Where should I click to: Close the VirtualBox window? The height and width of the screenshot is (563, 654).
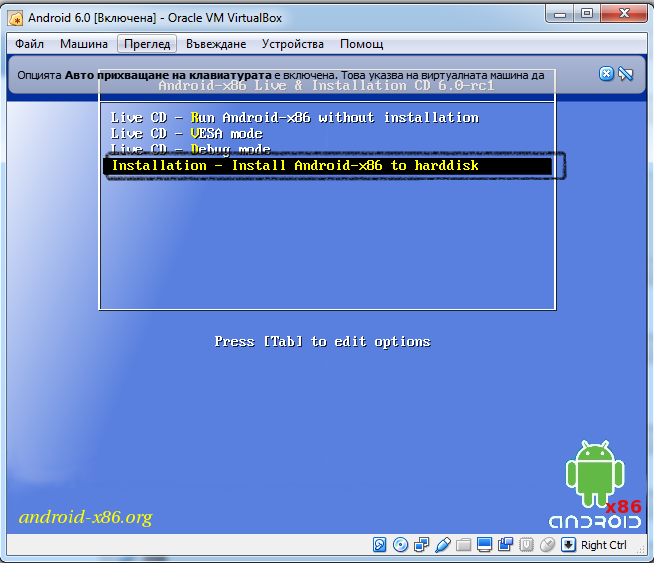[x=624, y=14]
